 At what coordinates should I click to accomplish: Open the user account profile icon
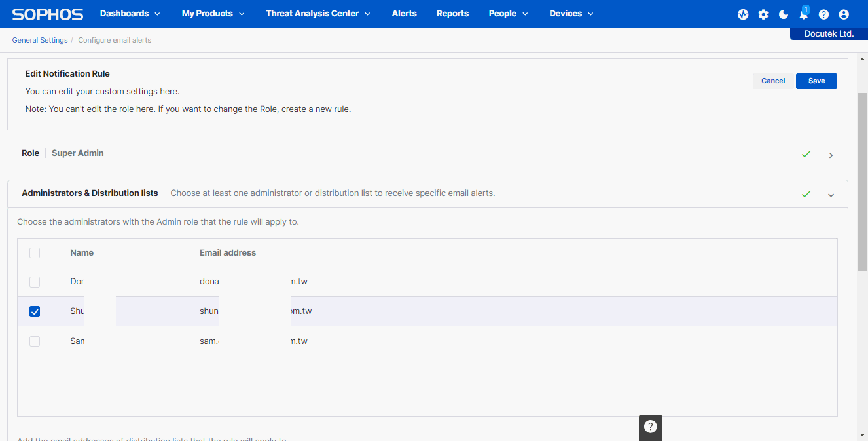click(x=844, y=14)
